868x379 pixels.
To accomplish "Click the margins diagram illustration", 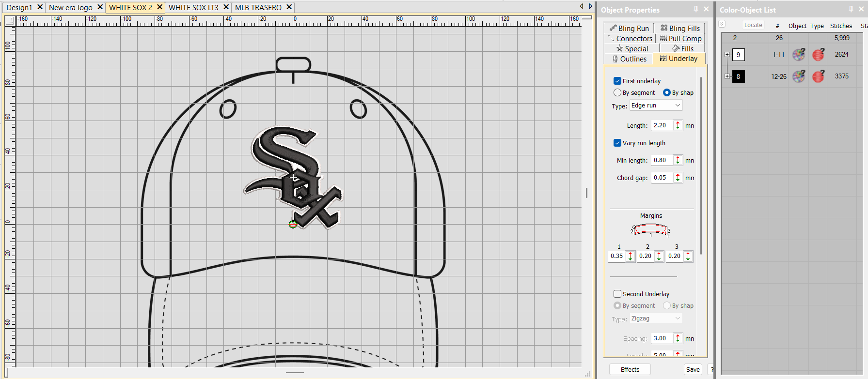I will pos(651,230).
